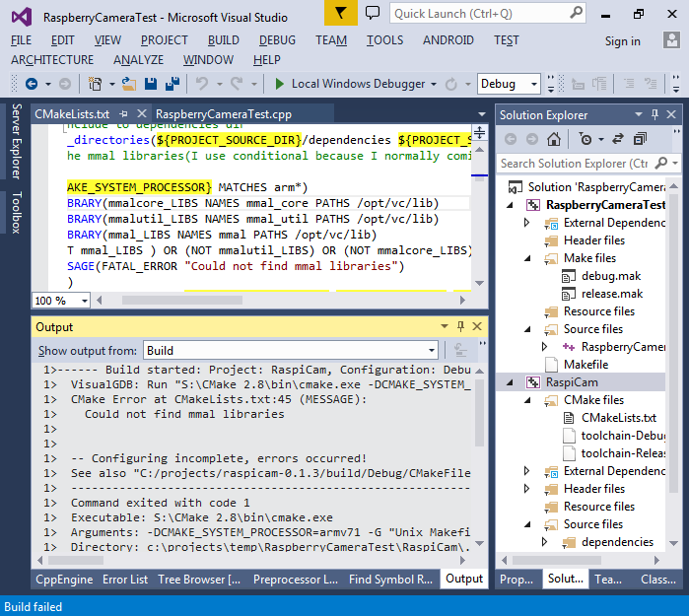The width and height of the screenshot is (689, 616).
Task: Click the Clear All icon in Output panel
Action: [x=460, y=350]
